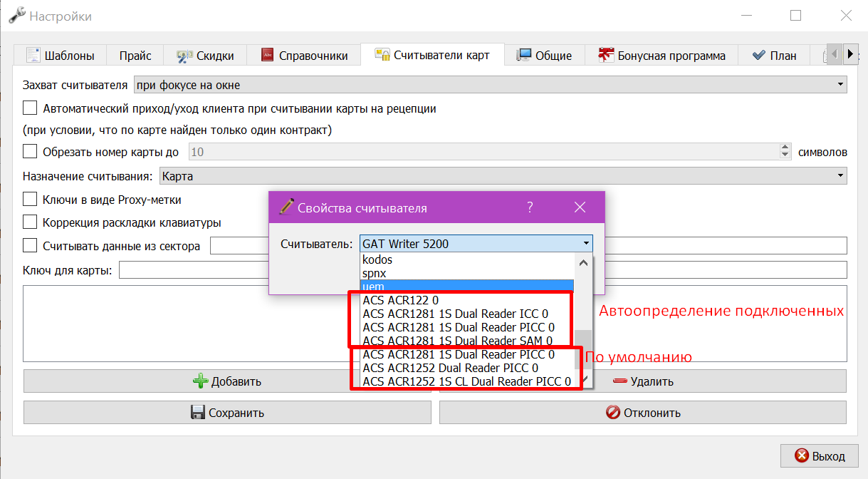868x479 pixels.
Task: Open the Захват считывателя dropdown
Action: click(x=491, y=85)
